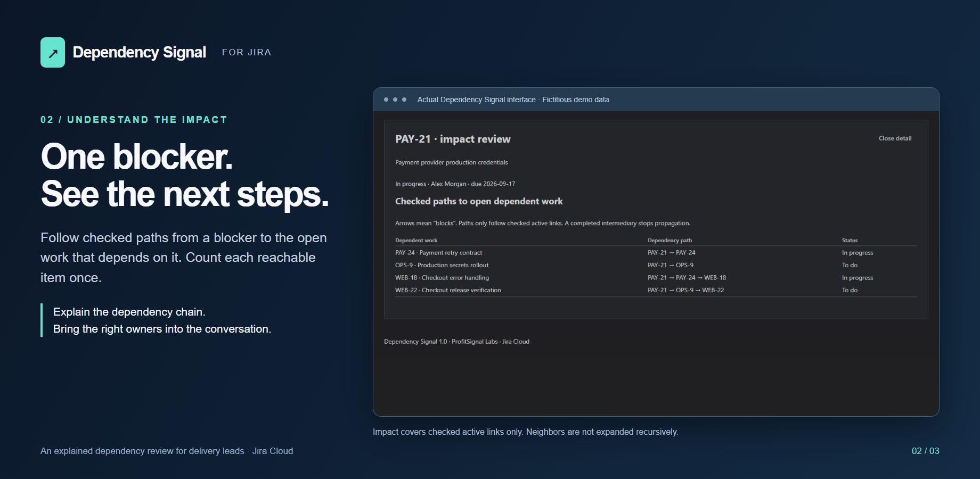Click the One blocker. See the next steps headline

[185, 175]
